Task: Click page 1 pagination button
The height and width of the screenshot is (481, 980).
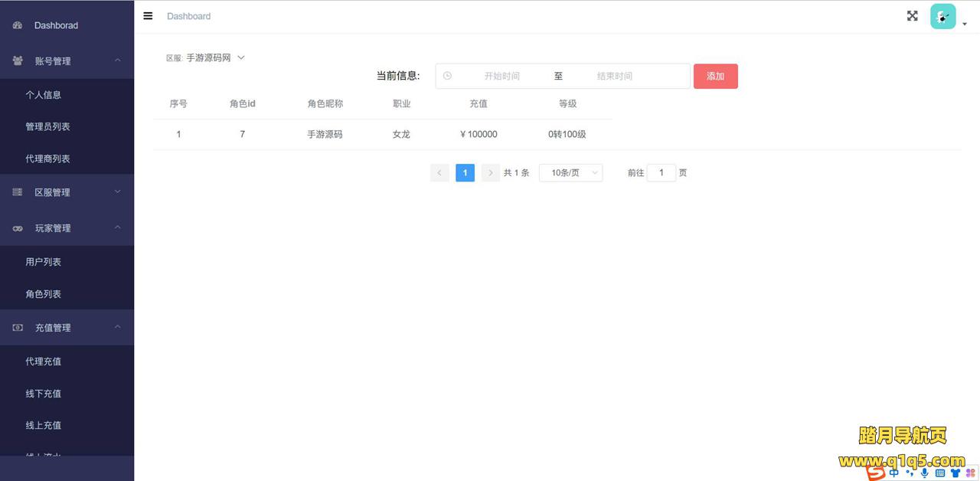Action: click(x=465, y=173)
